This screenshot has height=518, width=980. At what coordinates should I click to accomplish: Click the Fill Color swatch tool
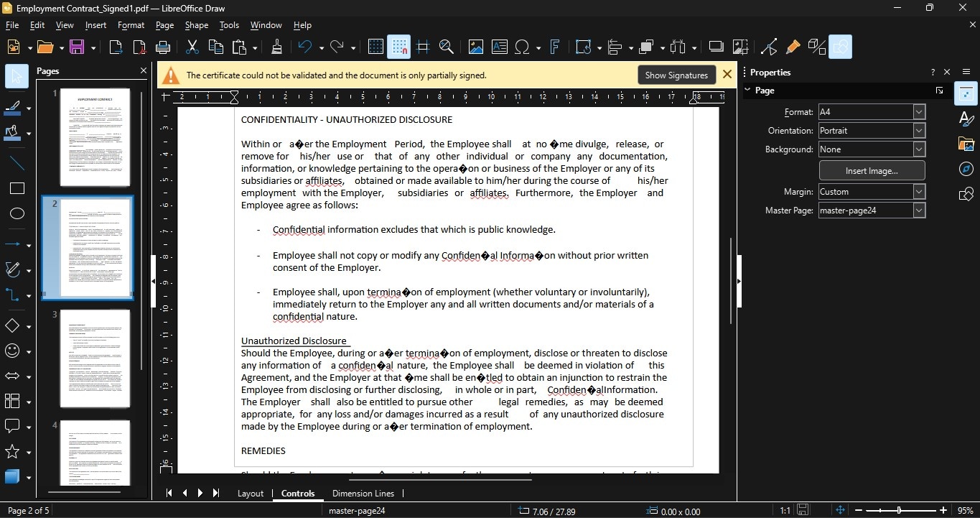(13, 134)
